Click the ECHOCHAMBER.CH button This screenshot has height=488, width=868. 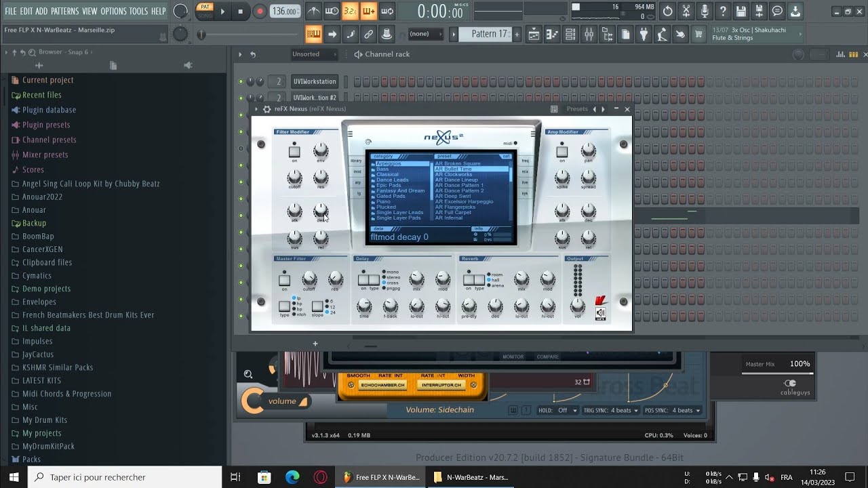[382, 385]
